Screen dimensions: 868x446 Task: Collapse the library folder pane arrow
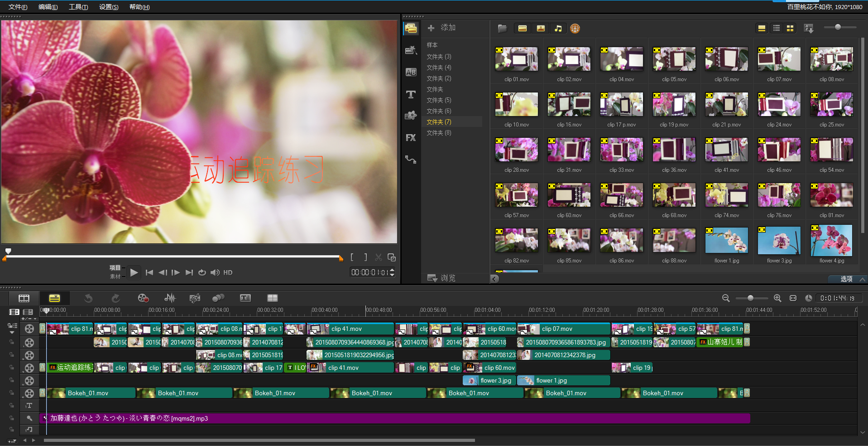click(x=495, y=278)
